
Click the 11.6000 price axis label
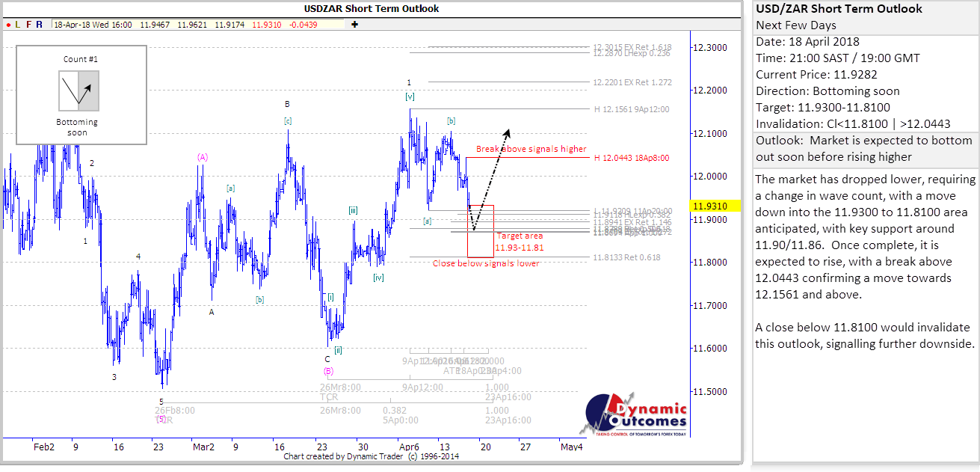click(x=711, y=349)
